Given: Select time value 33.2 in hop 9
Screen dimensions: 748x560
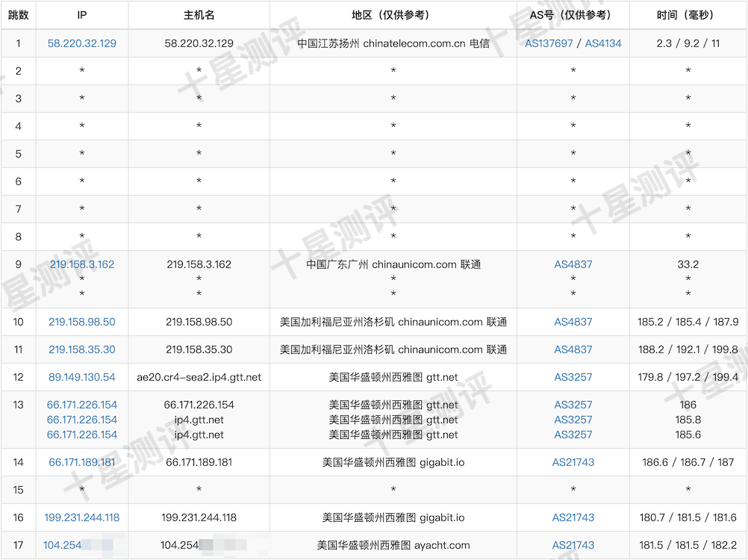Looking at the screenshot, I should 688,264.
